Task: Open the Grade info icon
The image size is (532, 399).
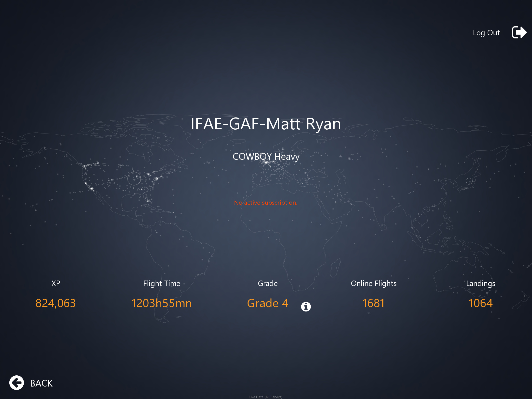Action: [x=306, y=307]
